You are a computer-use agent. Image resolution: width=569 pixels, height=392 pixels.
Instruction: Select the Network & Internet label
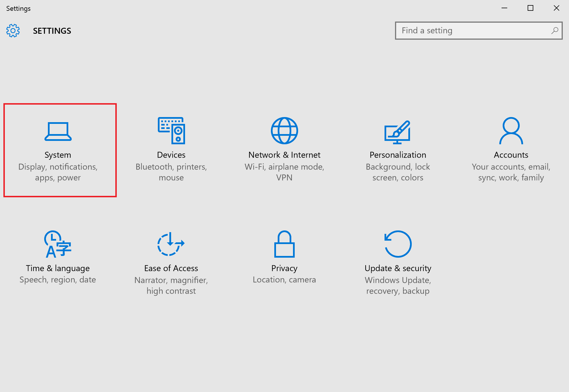click(x=284, y=155)
